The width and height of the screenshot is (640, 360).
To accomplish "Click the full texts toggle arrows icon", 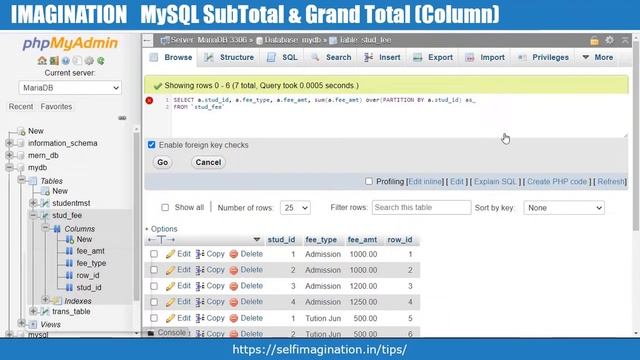I will pyautogui.click(x=161, y=240).
